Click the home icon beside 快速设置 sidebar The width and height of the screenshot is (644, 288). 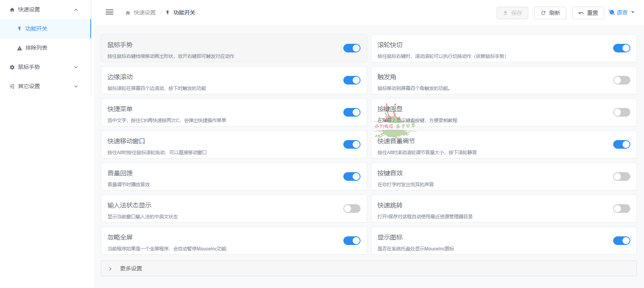click(12, 10)
